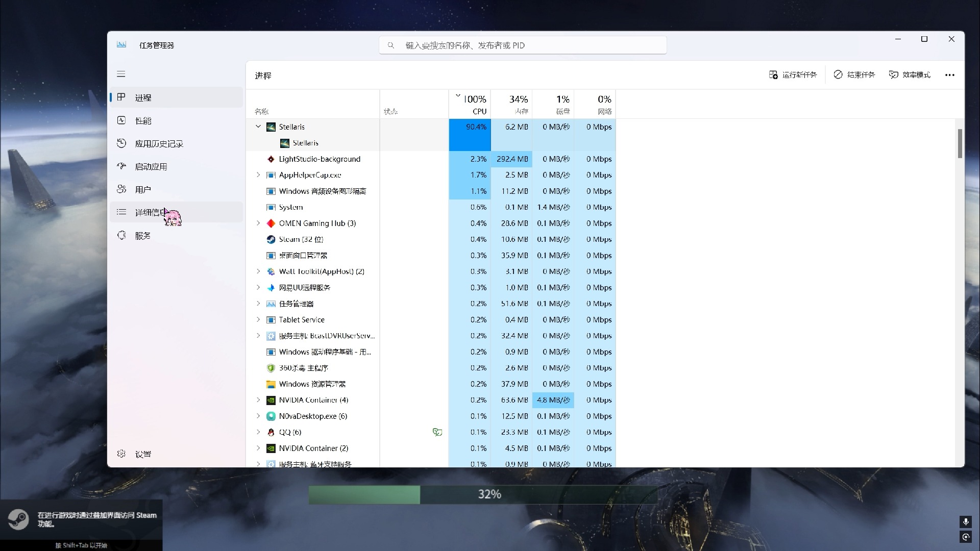Click the Steam microphone icon at bottom-right
The image size is (980, 551).
point(965,521)
